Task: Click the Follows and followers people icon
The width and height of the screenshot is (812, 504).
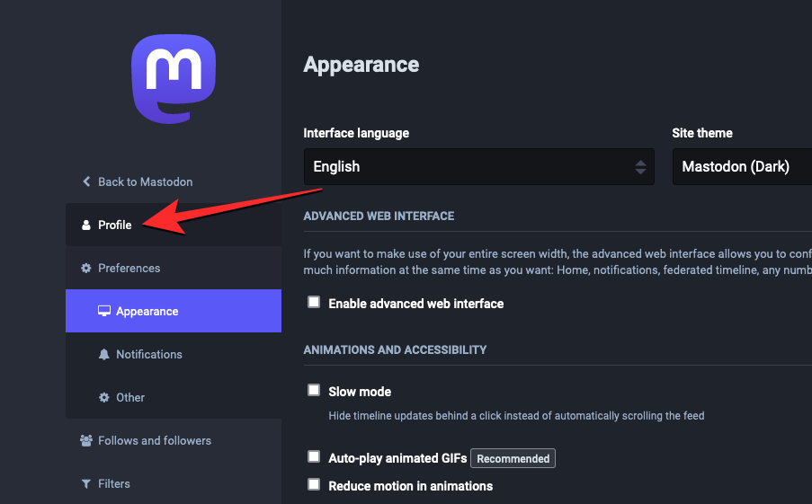Action: pos(86,441)
